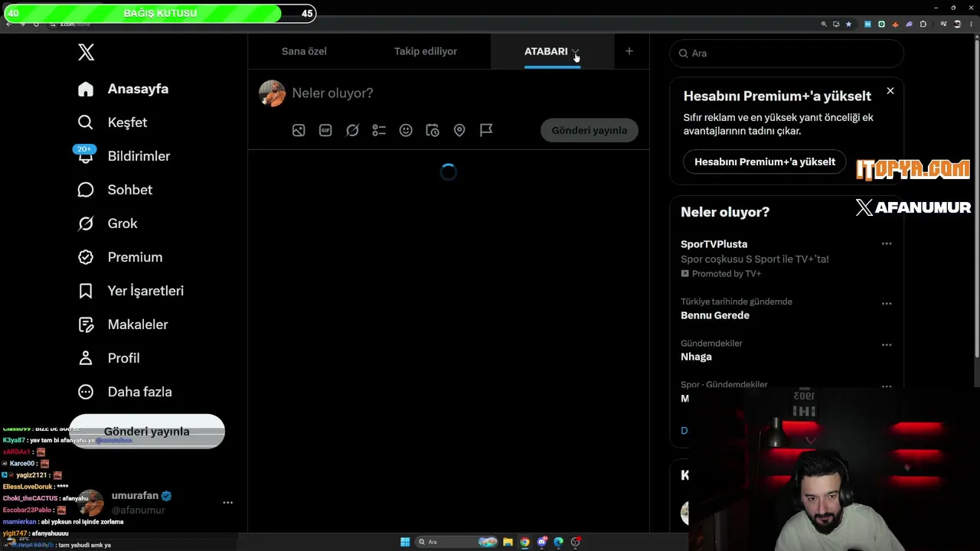This screenshot has height=551, width=980.
Task: Dismiss the Premium+ upgrade card
Action: click(890, 91)
